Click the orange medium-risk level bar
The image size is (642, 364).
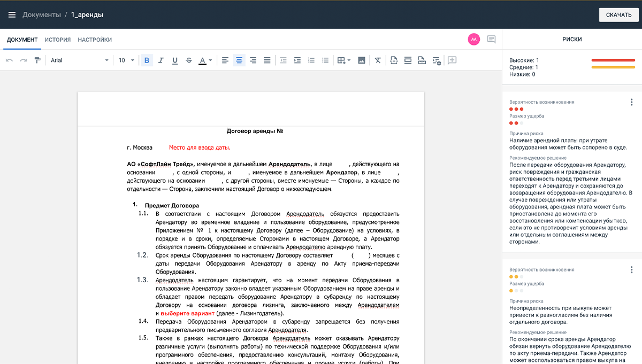[x=613, y=67]
